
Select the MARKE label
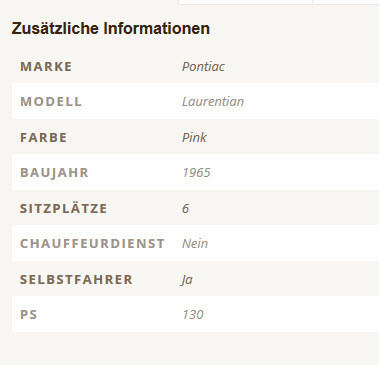[46, 67]
